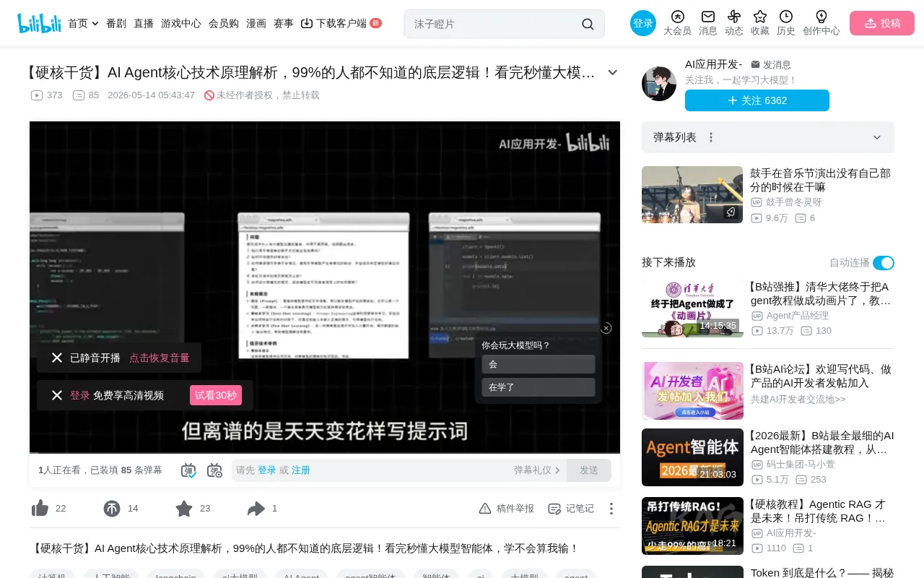Viewport: 924px width, 578px height.
Task: Open 清华 Agent 动画片 video thumbnail
Action: [x=692, y=309]
